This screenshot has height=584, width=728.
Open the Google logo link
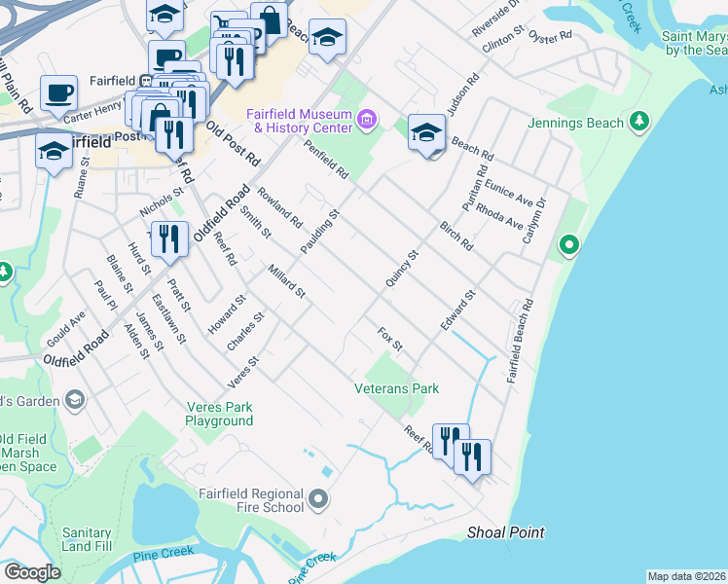[32, 572]
